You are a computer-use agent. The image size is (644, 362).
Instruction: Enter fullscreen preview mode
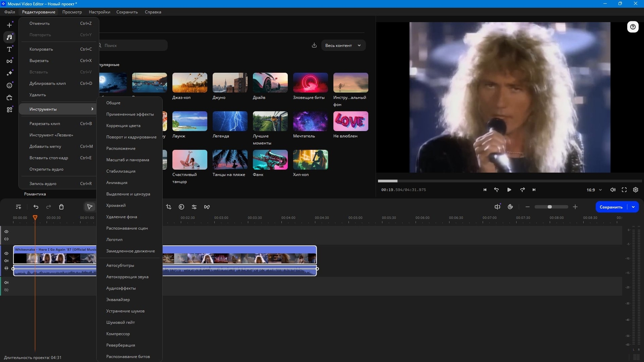pos(624,190)
